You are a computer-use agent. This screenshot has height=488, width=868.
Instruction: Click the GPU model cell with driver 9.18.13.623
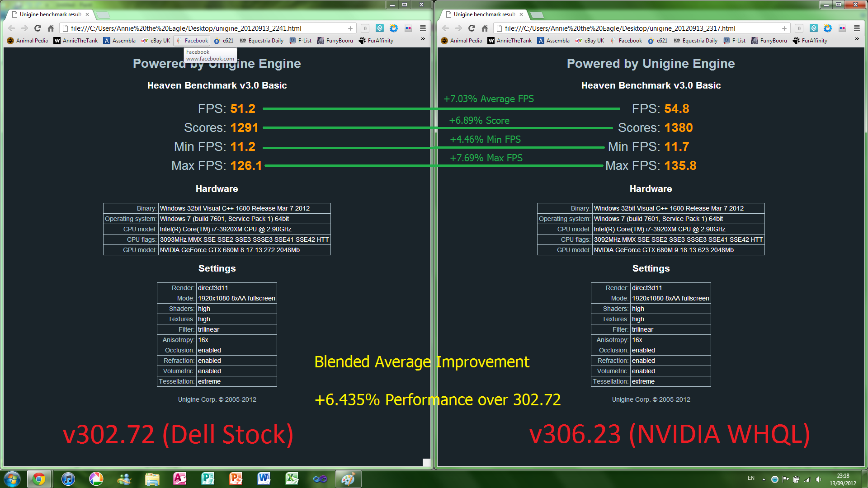point(678,250)
